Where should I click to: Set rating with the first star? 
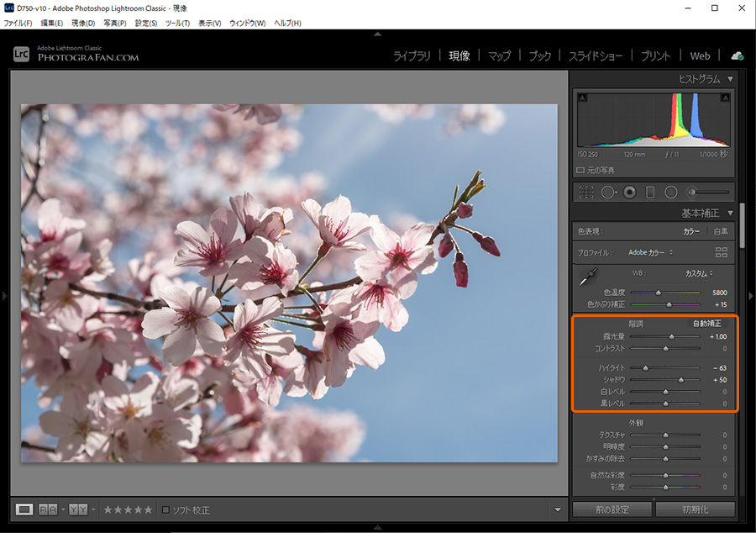tap(108, 509)
